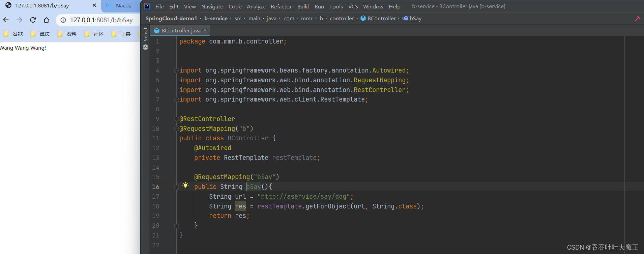The width and height of the screenshot is (644, 254).
Task: Click BController class name on line 11
Action: 248,138
